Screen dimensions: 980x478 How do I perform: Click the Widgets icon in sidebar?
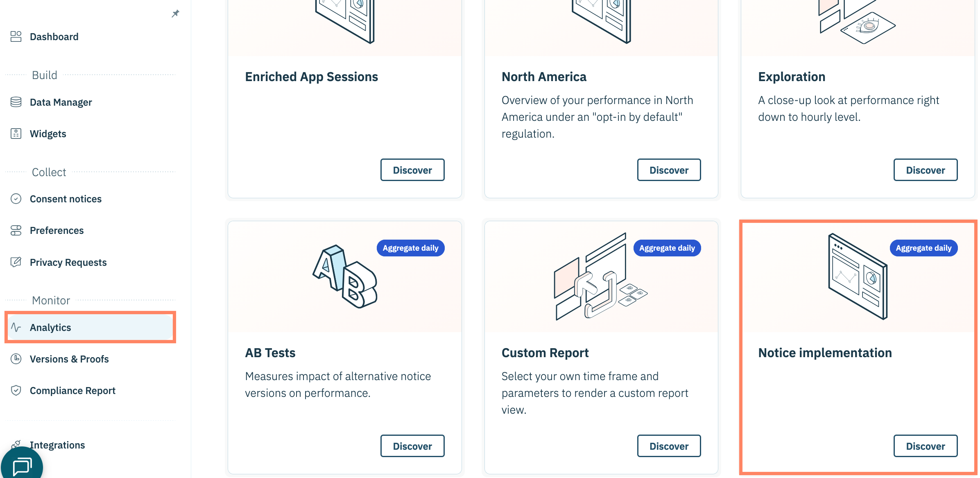[16, 134]
